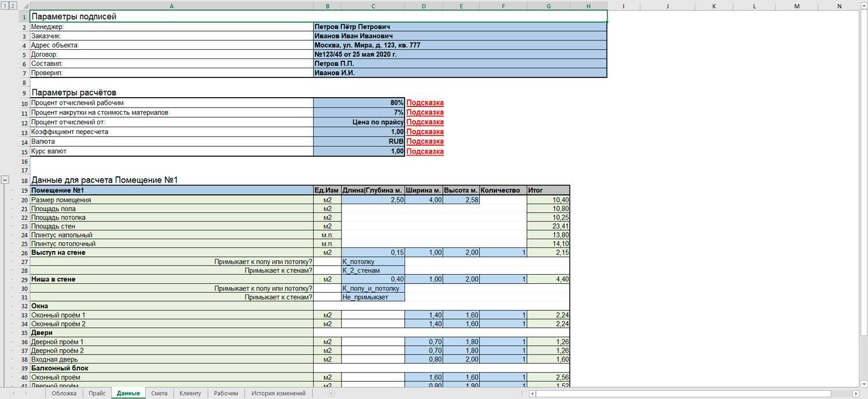Open Подсказка link for Процент отчислений рабочим
Image resolution: width=868 pixels, height=399 pixels.
click(x=425, y=103)
